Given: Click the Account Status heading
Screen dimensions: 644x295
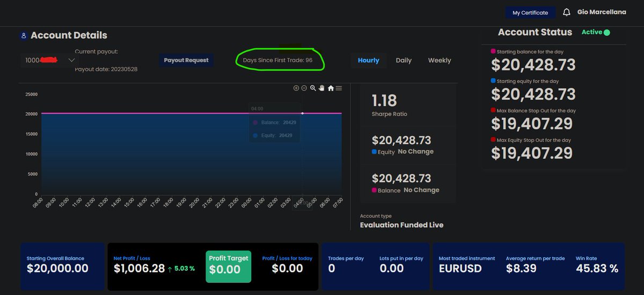Looking at the screenshot, I should [x=535, y=32].
